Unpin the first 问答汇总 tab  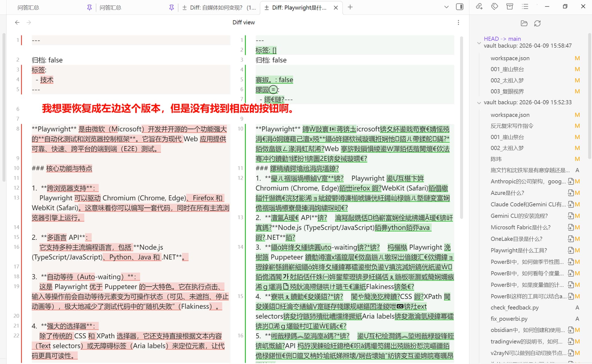point(89,7)
